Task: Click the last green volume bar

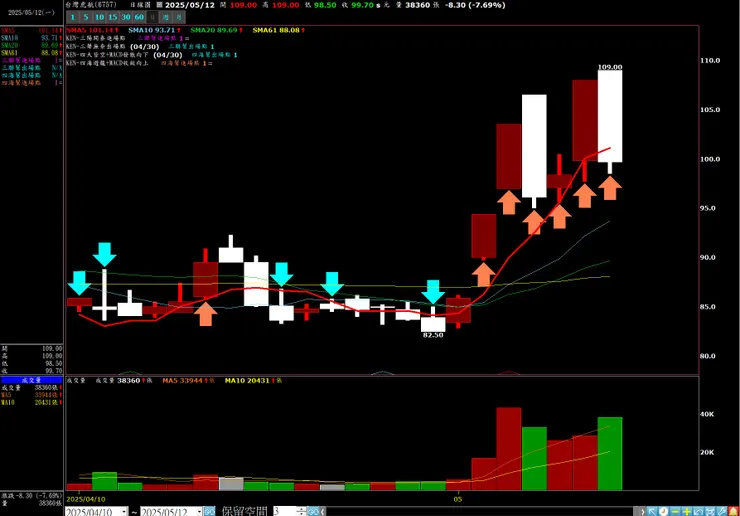Action: [610, 453]
